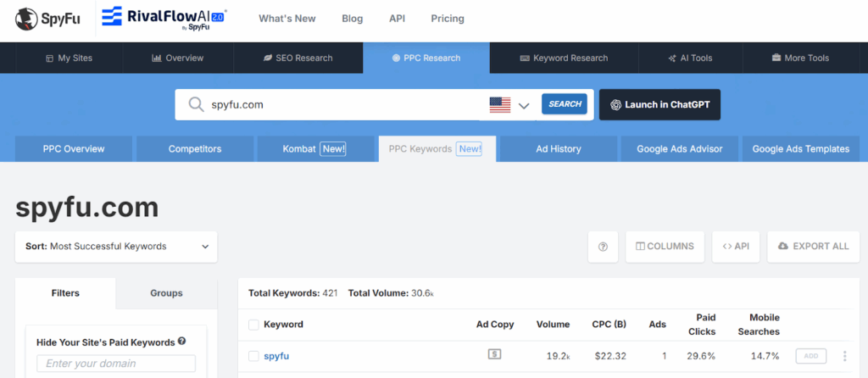Open the Keyword Research nav tab
This screenshot has width=868, height=378.
pos(564,58)
